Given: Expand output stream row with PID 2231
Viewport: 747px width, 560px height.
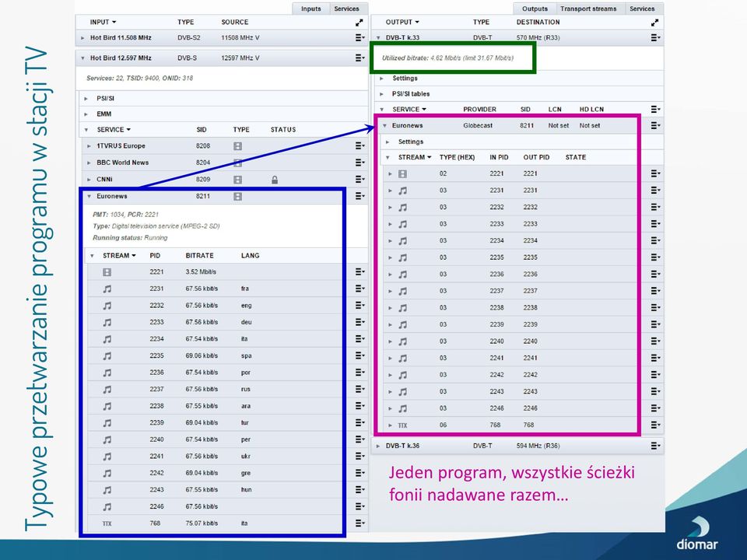Looking at the screenshot, I should pyautogui.click(x=390, y=191).
